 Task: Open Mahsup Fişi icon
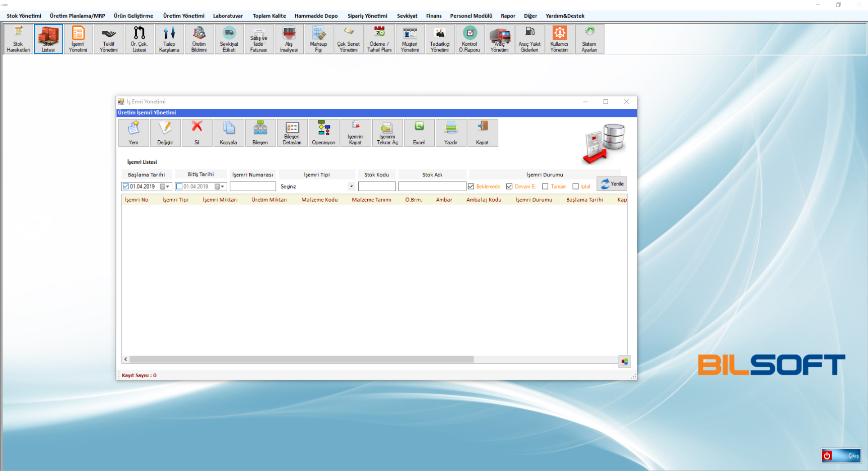(x=318, y=39)
